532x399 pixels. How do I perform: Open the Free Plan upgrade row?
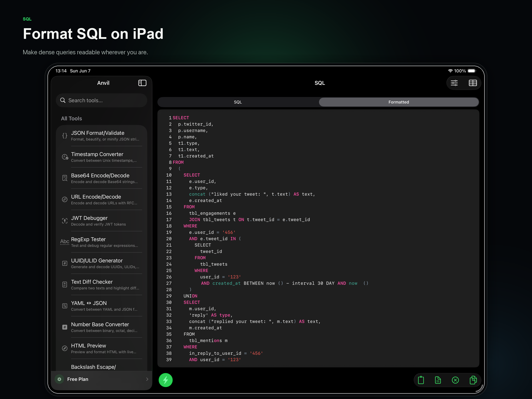click(101, 379)
